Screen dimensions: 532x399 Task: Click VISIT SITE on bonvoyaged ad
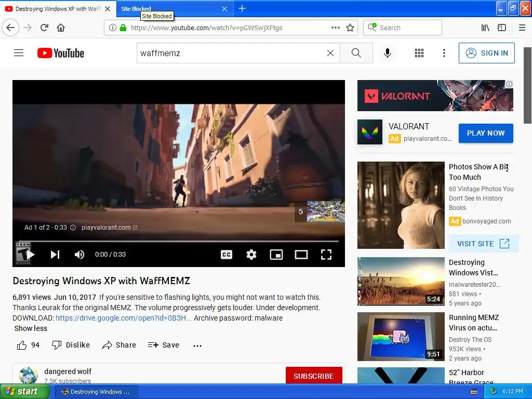coord(484,244)
